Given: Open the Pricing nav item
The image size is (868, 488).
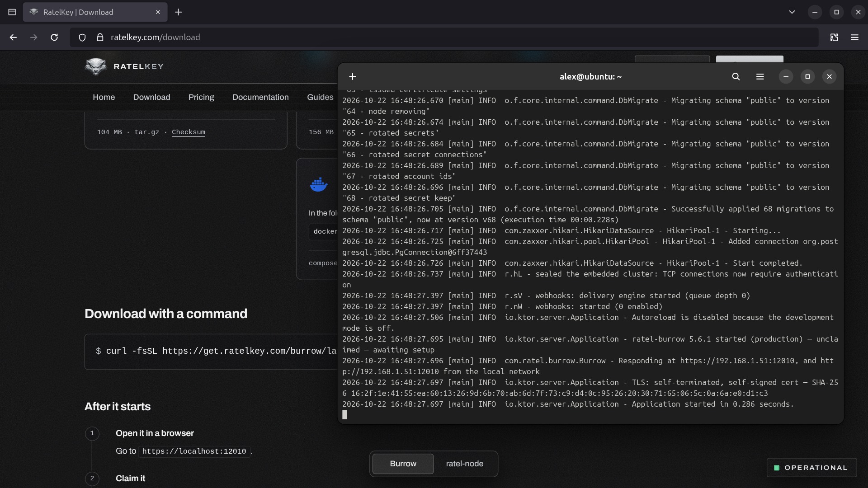Looking at the screenshot, I should point(201,97).
